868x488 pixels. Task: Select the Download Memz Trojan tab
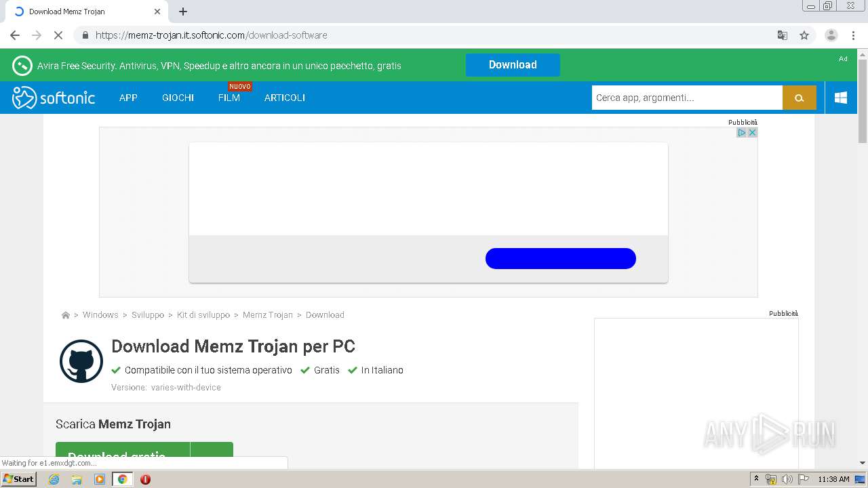(x=86, y=12)
